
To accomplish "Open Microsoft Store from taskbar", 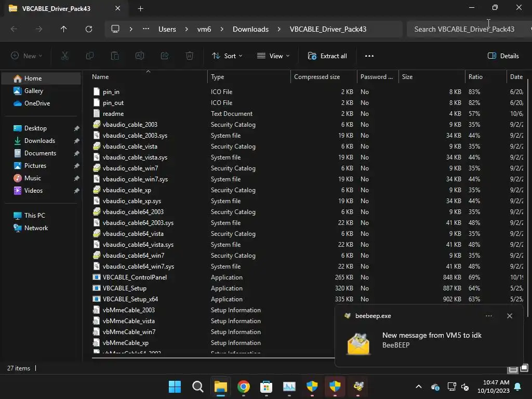I will point(267,387).
